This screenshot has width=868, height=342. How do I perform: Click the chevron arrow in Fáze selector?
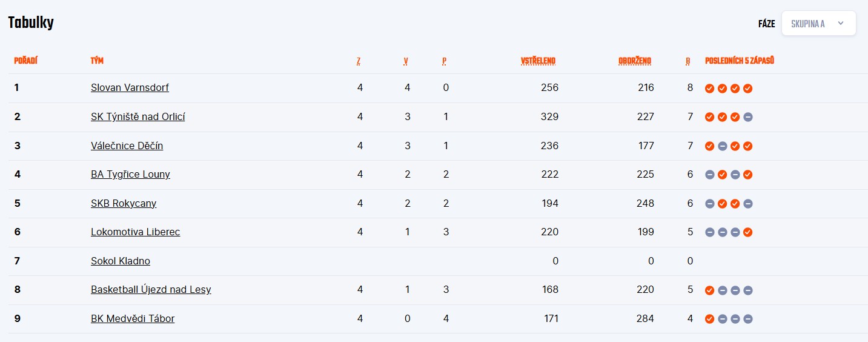tap(840, 24)
